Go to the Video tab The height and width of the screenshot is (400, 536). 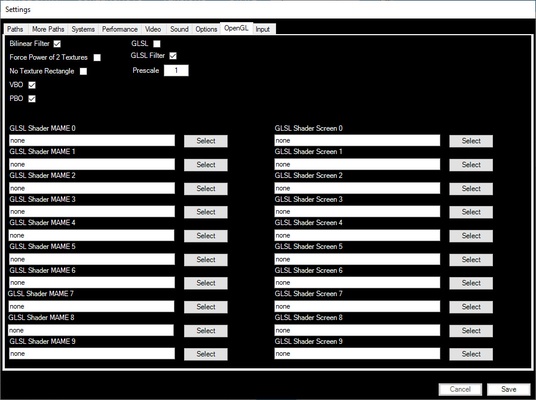[x=153, y=29]
